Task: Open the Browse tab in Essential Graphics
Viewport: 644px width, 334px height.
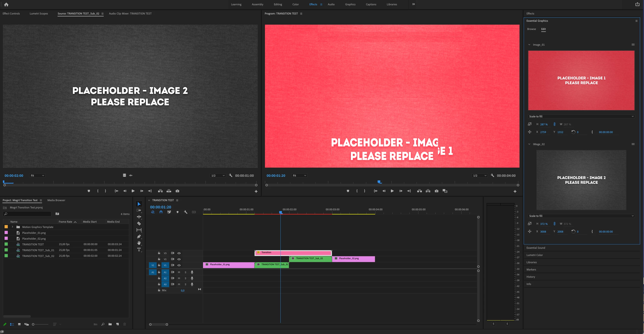Action: click(531, 29)
